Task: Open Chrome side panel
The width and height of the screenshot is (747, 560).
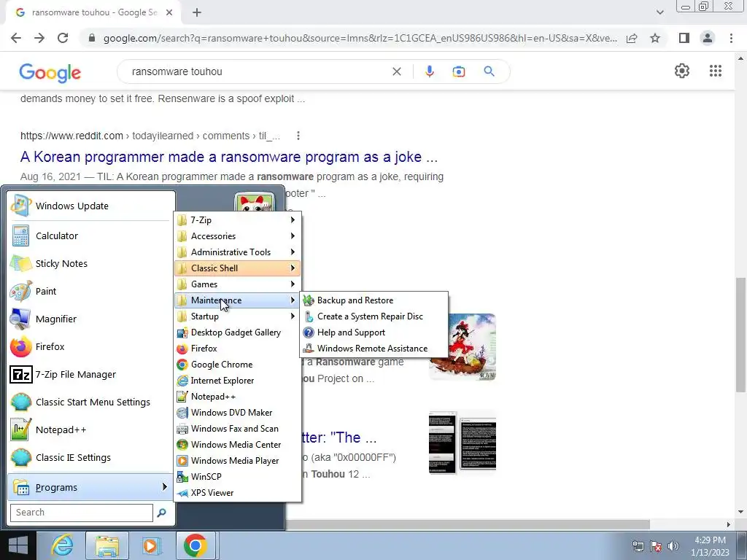Action: [684, 38]
